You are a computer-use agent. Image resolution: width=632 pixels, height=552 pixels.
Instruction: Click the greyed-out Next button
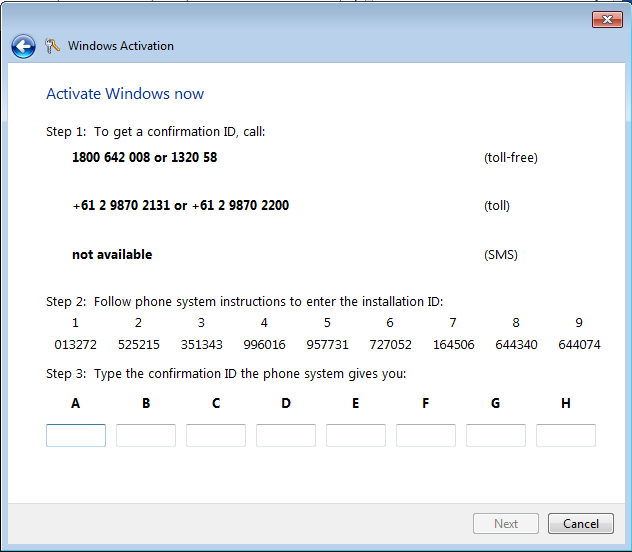(505, 523)
